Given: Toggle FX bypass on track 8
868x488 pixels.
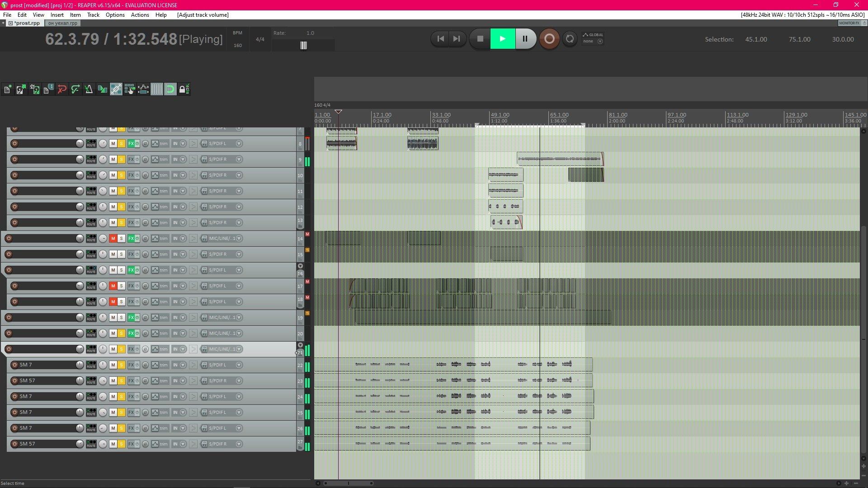Looking at the screenshot, I should point(137,144).
